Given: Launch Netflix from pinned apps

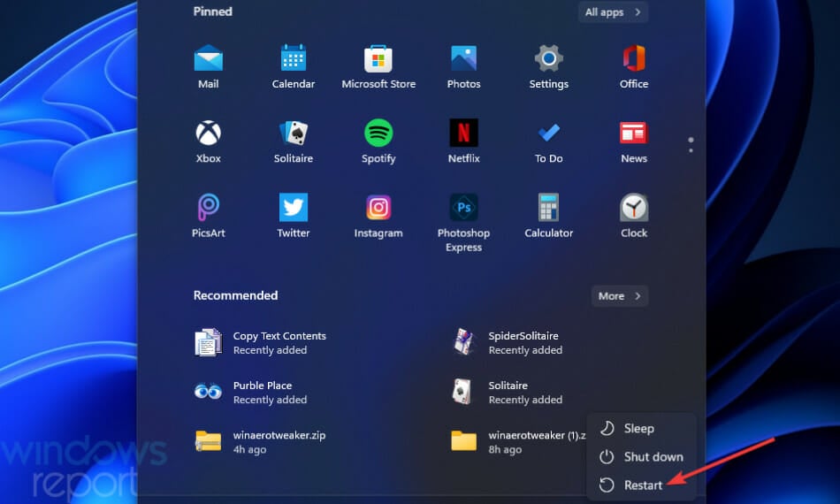Looking at the screenshot, I should (463, 141).
